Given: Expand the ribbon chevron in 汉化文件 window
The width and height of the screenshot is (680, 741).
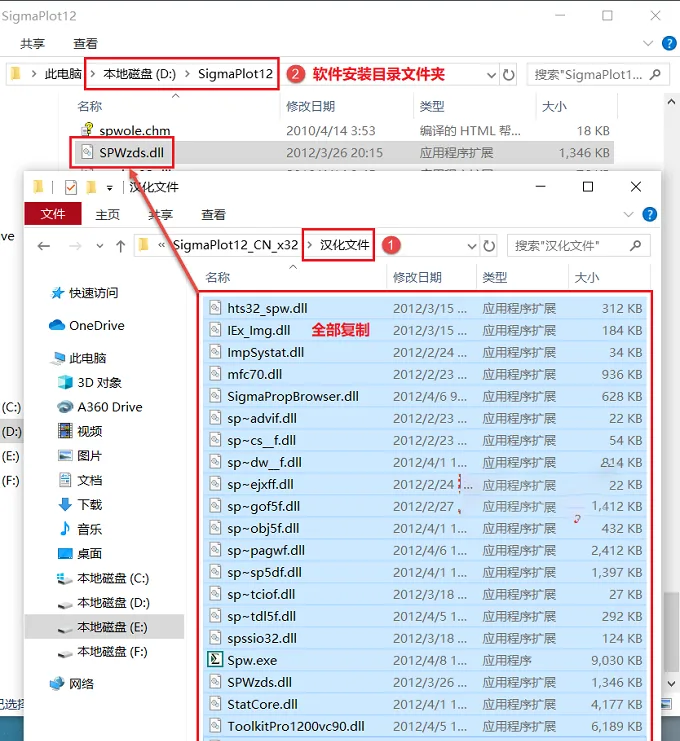Looking at the screenshot, I should (x=628, y=215).
